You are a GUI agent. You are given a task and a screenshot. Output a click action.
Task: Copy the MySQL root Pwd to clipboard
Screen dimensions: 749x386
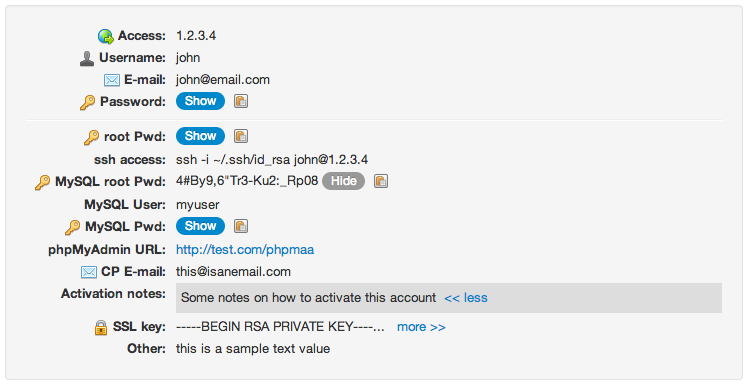381,181
